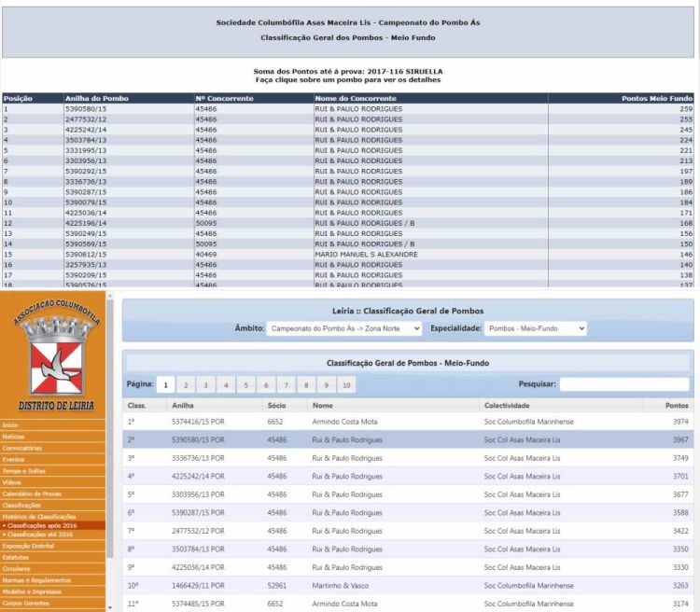Open Normas e Regulamentos in the sidebar

click(52, 580)
